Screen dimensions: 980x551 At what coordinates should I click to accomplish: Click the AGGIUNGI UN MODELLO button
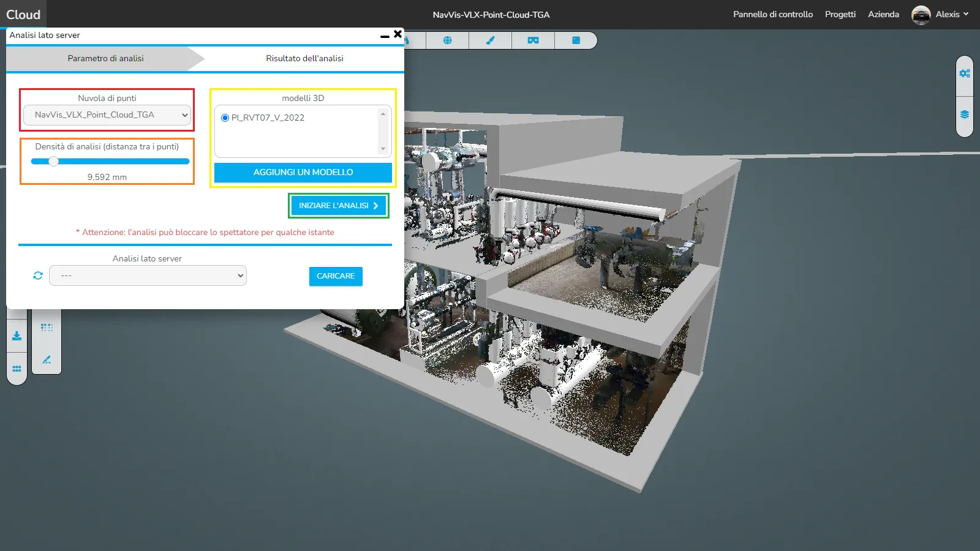(x=303, y=173)
